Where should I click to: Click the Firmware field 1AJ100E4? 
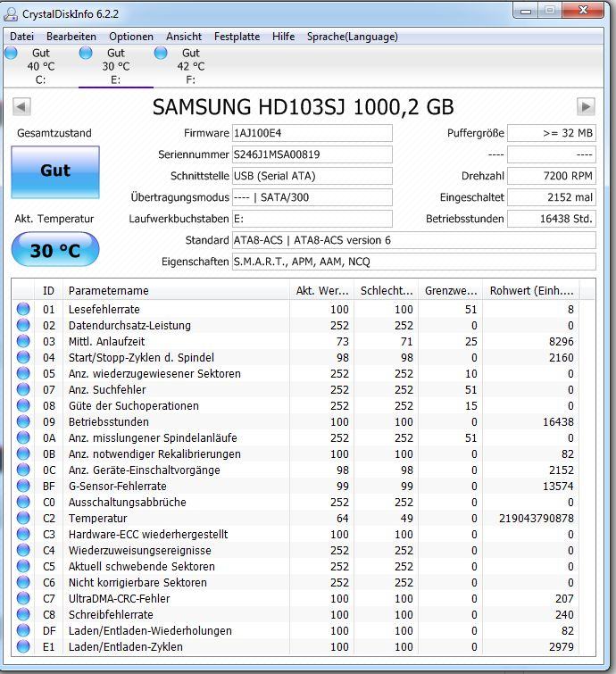(x=312, y=133)
